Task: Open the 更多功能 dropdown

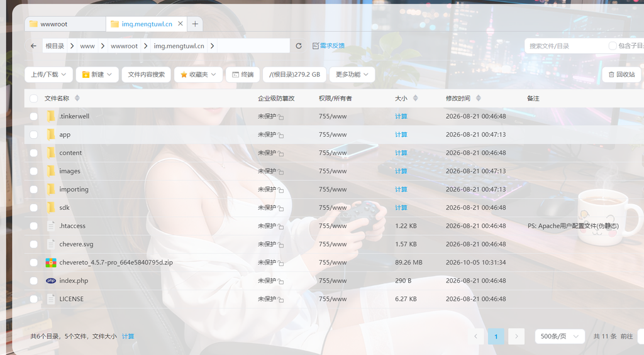Action: [x=352, y=74]
